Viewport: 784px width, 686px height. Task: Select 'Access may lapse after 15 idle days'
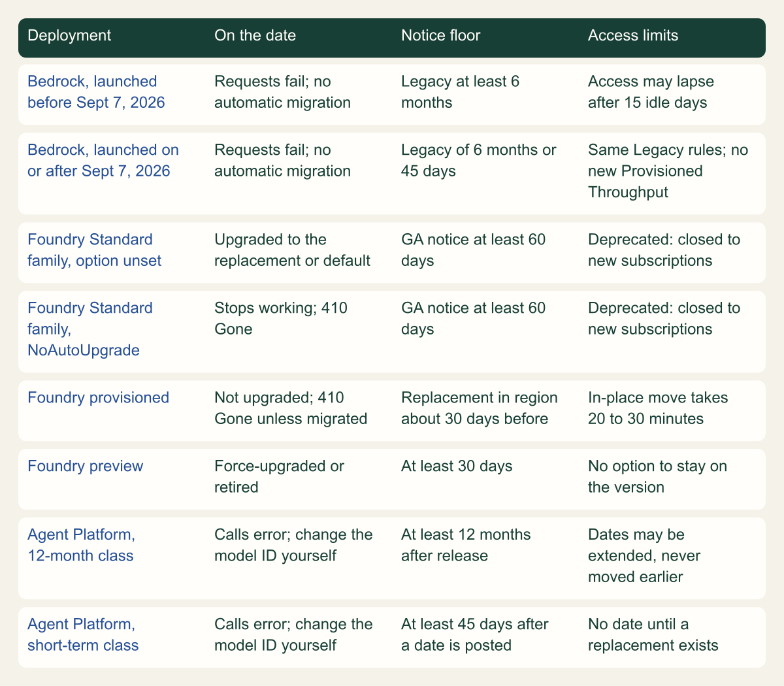[651, 92]
